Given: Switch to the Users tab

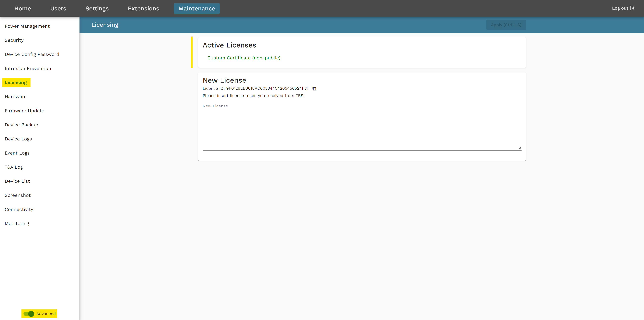Looking at the screenshot, I should (58, 9).
